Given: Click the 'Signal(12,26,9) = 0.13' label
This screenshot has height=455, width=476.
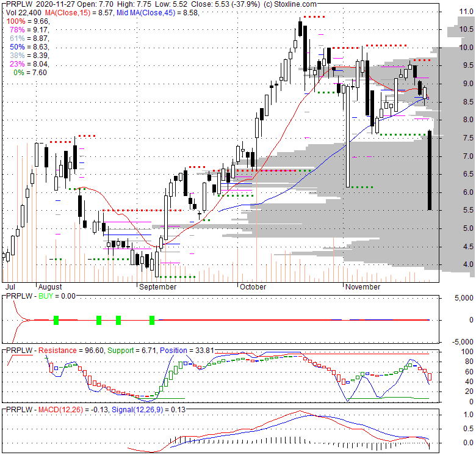Looking at the screenshot, I should (x=148, y=410).
